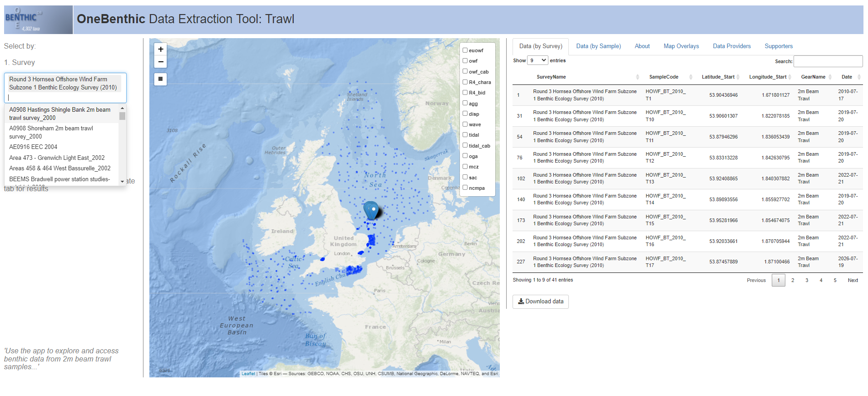Zoom in on the map
Screen dimensions: 868x396
coord(160,49)
